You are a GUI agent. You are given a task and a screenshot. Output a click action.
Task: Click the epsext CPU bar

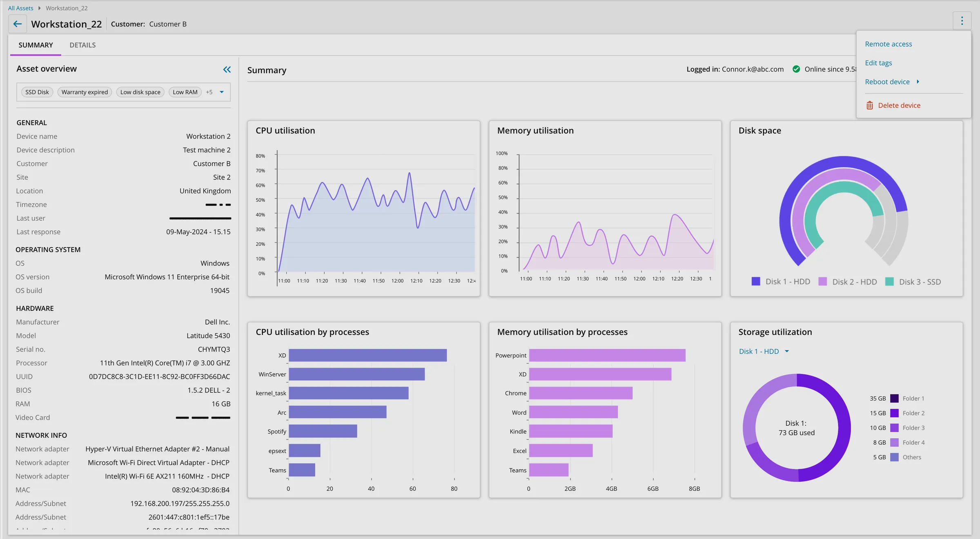click(304, 450)
